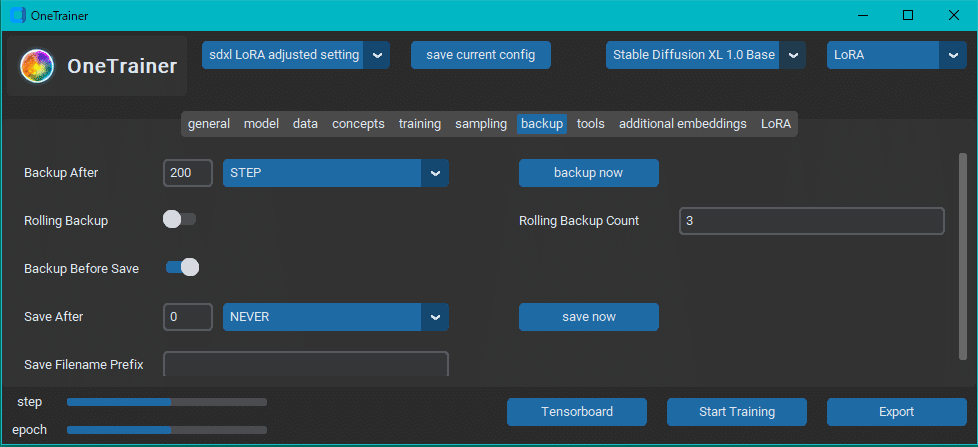This screenshot has height=447, width=978.
Task: Focus the Rolling Backup Count field
Action: [x=811, y=221]
